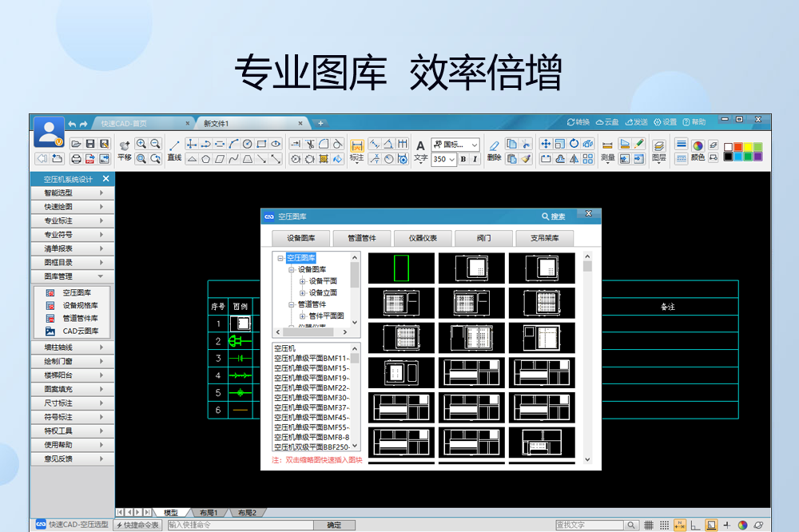Image resolution: width=799 pixels, height=532 pixels.
Task: Click the color wheel (颜色) icon
Action: click(698, 145)
